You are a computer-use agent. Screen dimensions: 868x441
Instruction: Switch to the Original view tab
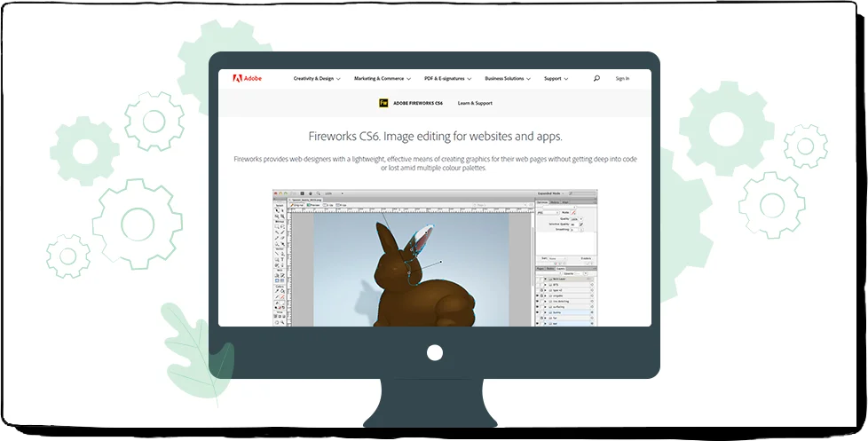coord(296,205)
